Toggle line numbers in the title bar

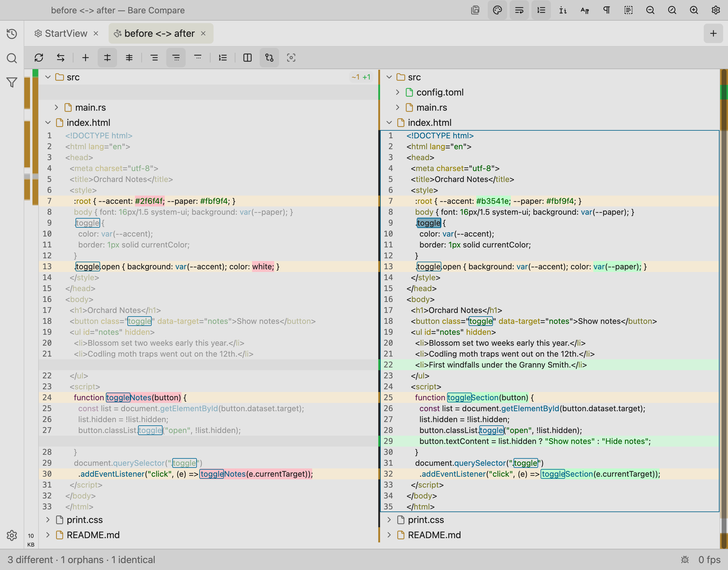(x=541, y=10)
